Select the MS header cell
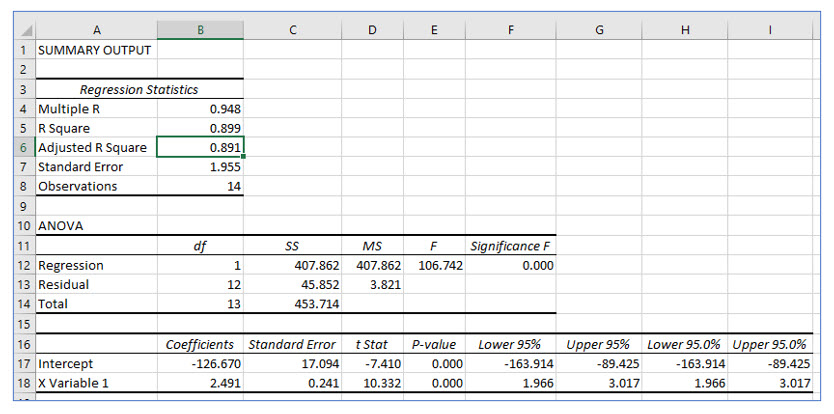This screenshot has width=834, height=414. pos(372,246)
